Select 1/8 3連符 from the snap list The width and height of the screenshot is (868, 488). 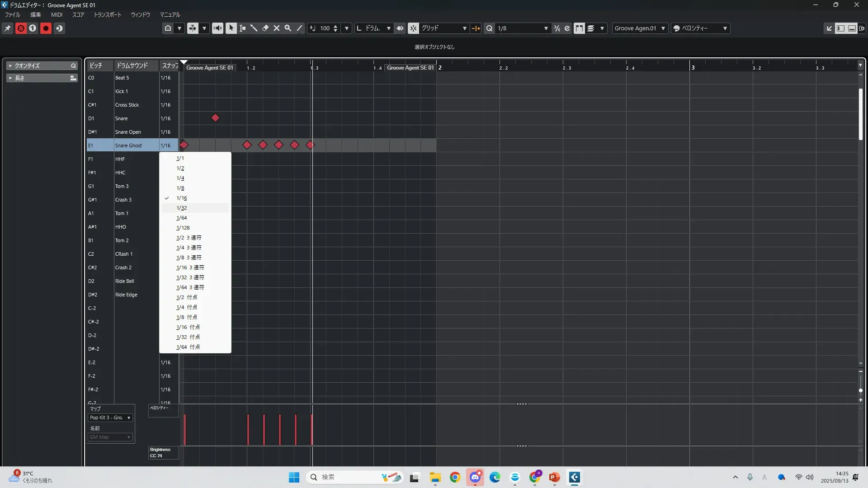pos(189,258)
